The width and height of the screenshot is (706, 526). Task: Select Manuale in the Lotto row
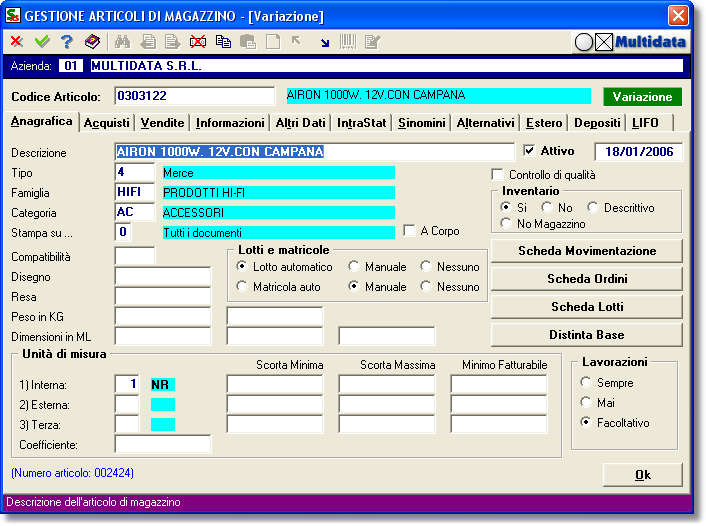coord(354,266)
